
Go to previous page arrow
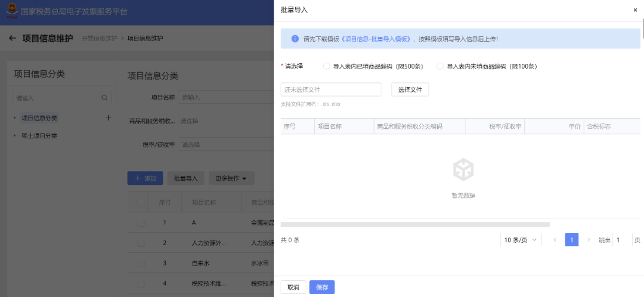coord(555,240)
